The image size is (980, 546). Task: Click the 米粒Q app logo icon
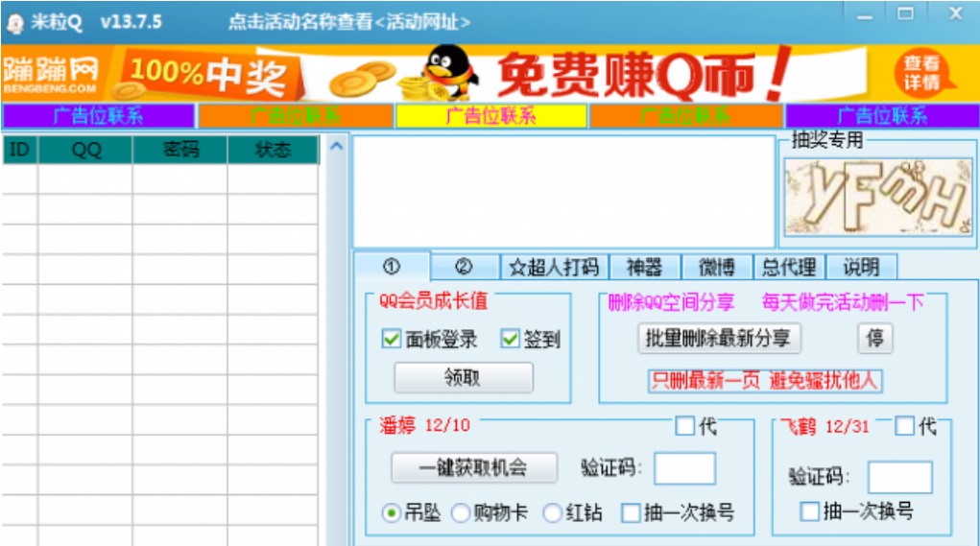15,23
